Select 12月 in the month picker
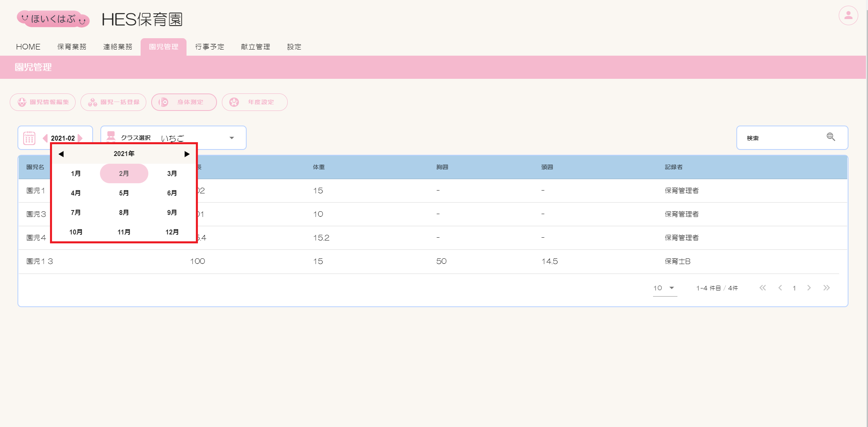Image resolution: width=868 pixels, height=427 pixels. point(172,232)
